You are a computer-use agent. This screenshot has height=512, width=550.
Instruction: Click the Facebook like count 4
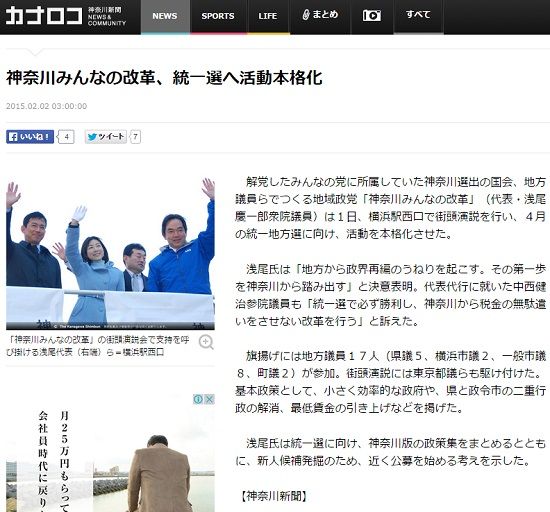pos(67,137)
